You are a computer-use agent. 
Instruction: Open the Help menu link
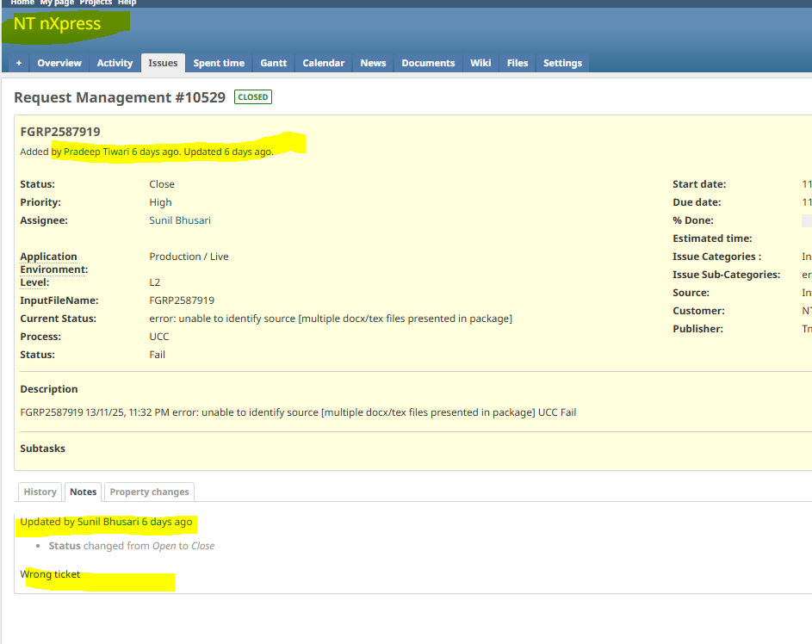pos(127,3)
